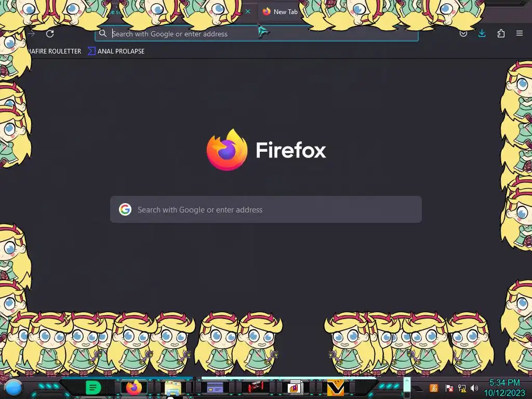Open the Firefox hamburger menu
This screenshot has width=532, height=399.
519,33
